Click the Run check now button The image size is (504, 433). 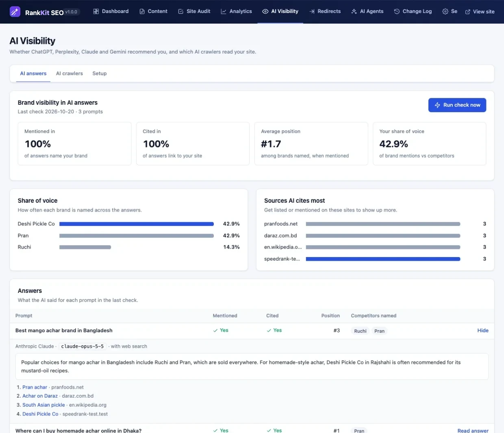pyautogui.click(x=457, y=105)
